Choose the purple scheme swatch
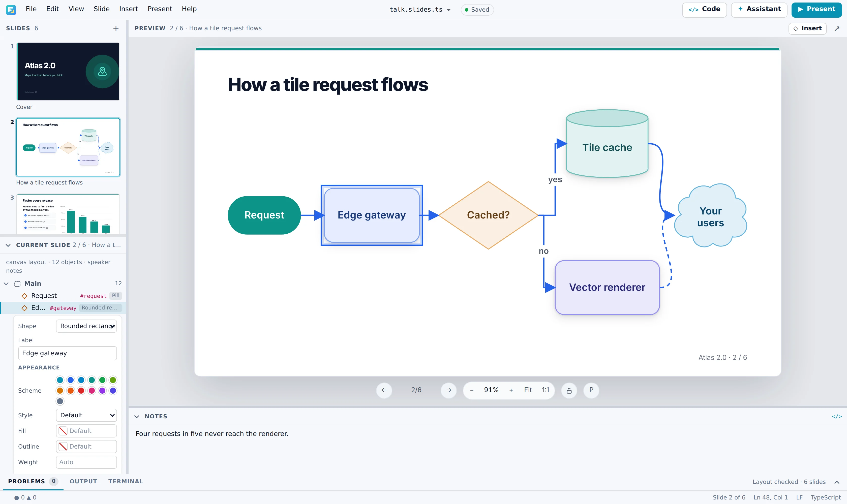This screenshot has height=504, width=847. [102, 391]
